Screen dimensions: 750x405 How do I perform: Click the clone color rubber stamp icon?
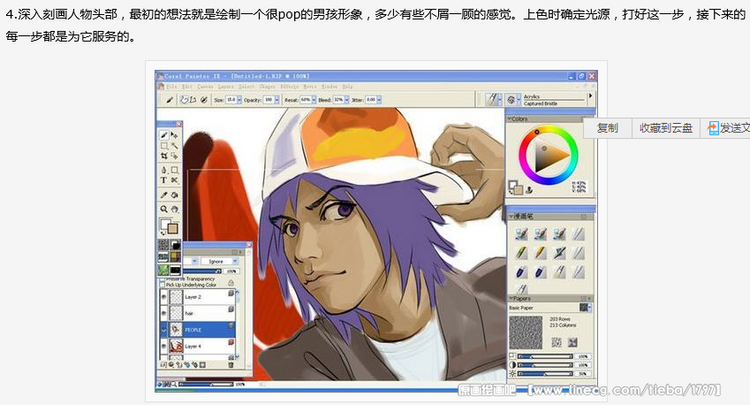point(529,190)
